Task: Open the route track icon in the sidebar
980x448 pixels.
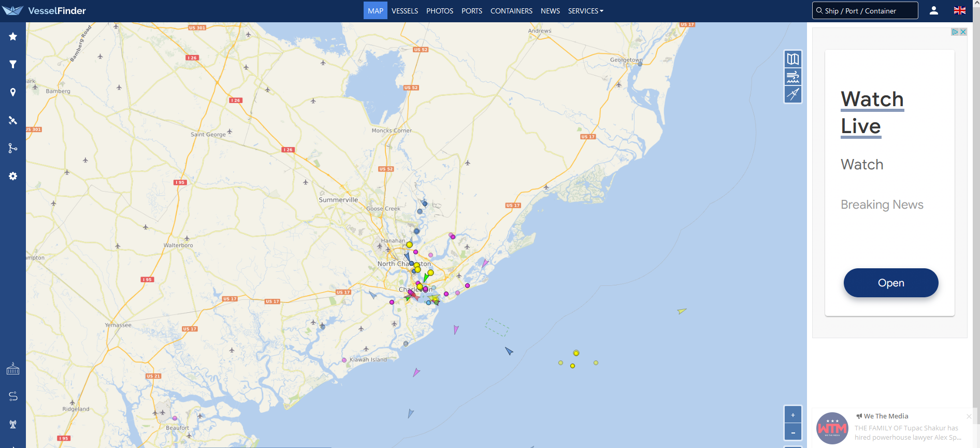Action: [x=13, y=148]
